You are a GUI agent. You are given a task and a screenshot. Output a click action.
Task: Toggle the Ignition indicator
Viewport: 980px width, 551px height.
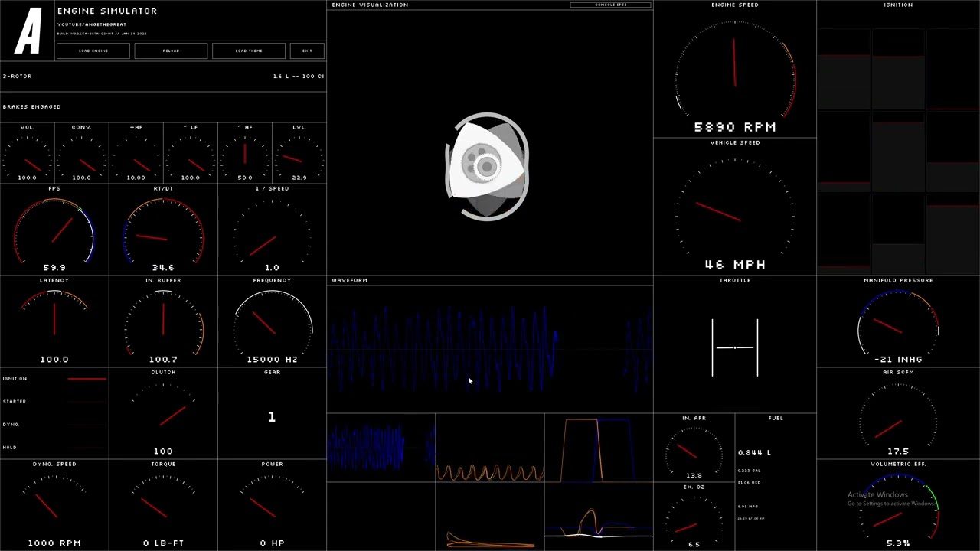54,379
